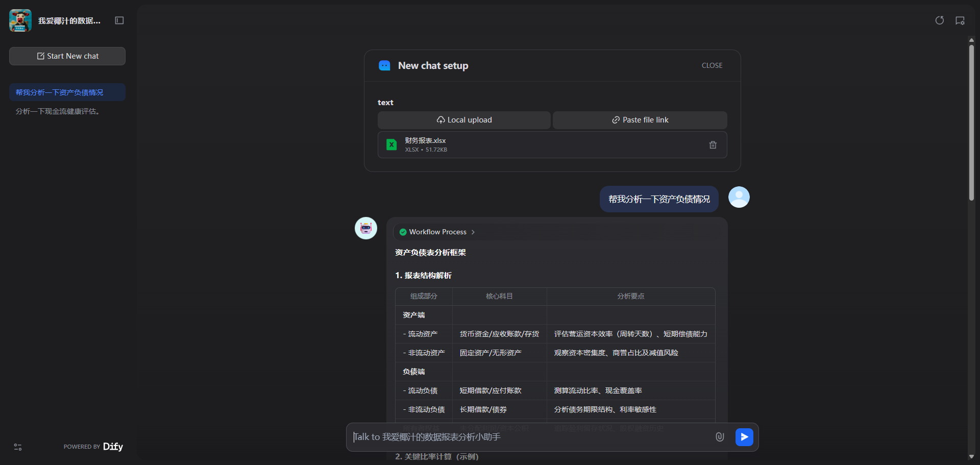Choose Local upload option
Screen dimensions: 980x465
pyautogui.click(x=464, y=120)
